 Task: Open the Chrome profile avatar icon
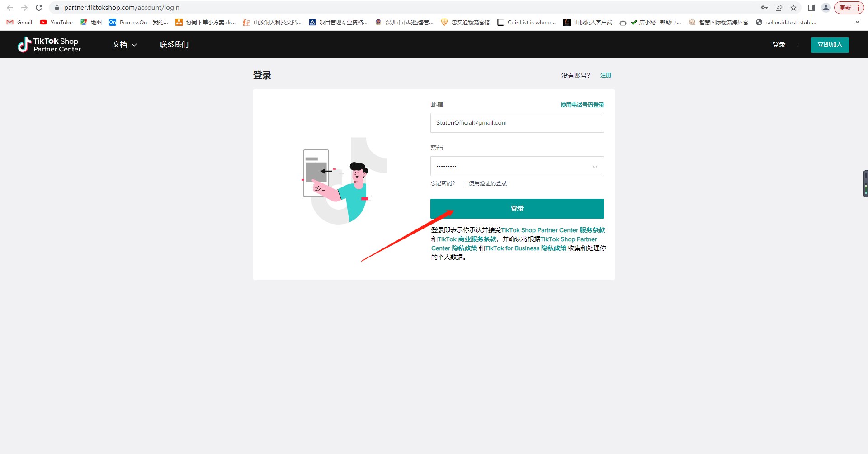tap(826, 8)
